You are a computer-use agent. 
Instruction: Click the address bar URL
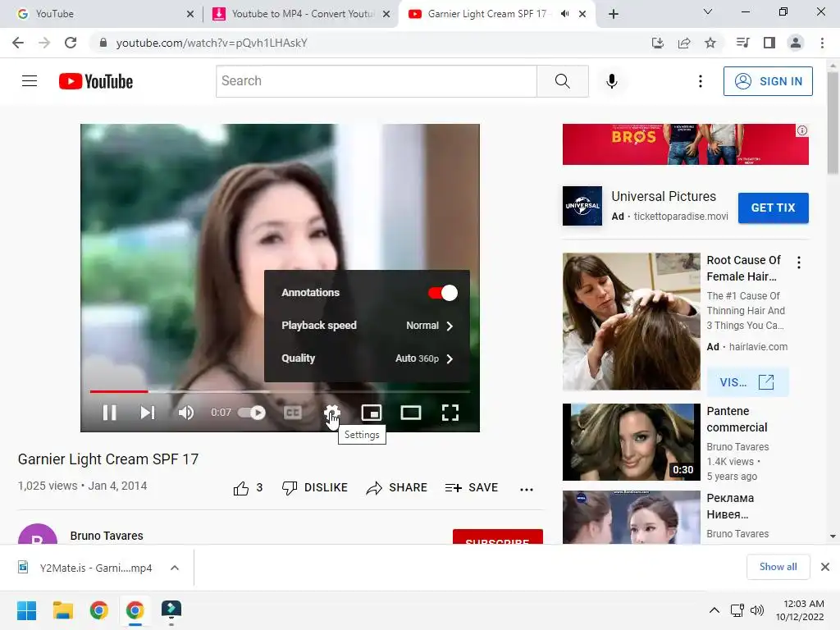(212, 43)
